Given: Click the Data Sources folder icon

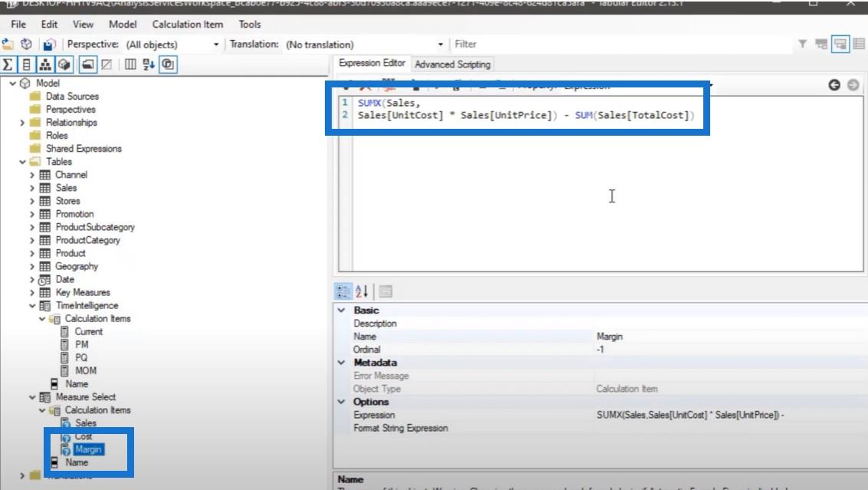Looking at the screenshot, I should click(35, 96).
